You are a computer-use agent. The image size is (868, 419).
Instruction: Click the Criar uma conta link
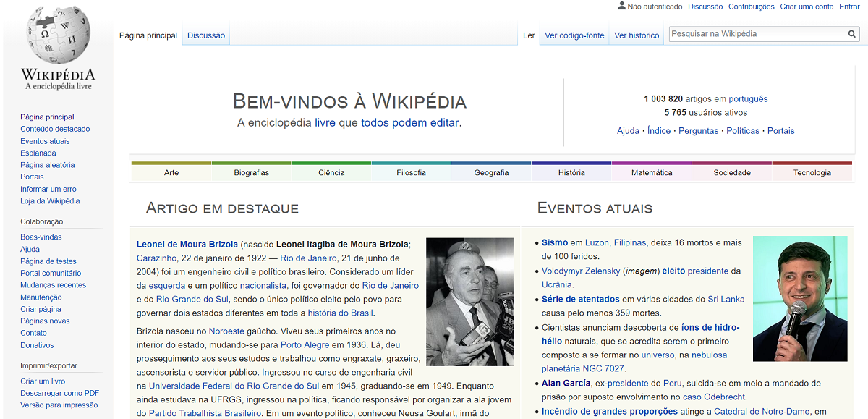point(807,7)
